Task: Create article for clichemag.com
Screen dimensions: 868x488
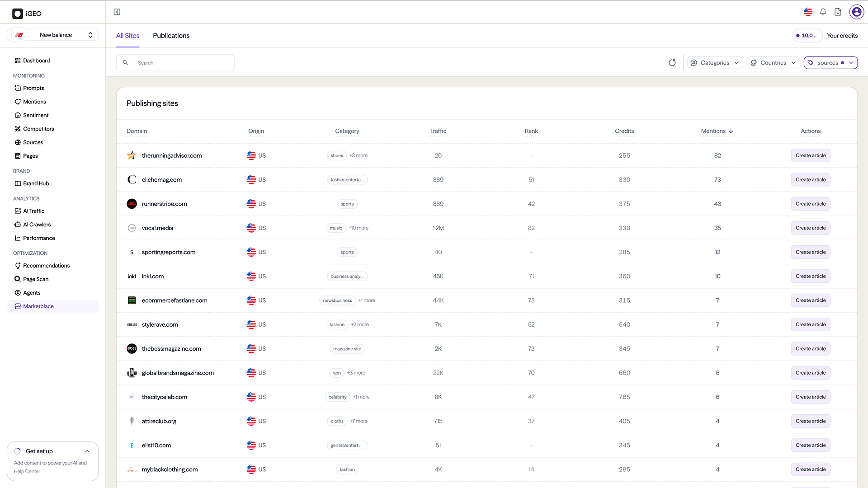Action: click(x=811, y=180)
